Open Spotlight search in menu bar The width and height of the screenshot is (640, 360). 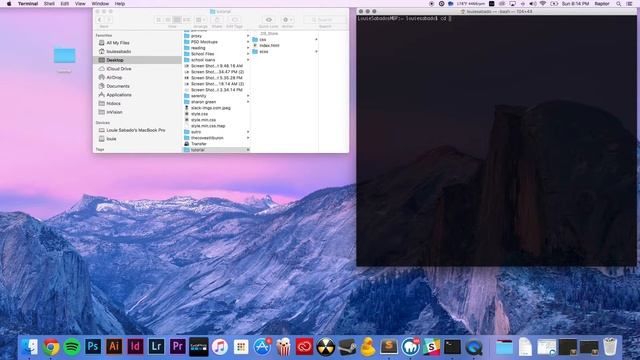(619, 4)
